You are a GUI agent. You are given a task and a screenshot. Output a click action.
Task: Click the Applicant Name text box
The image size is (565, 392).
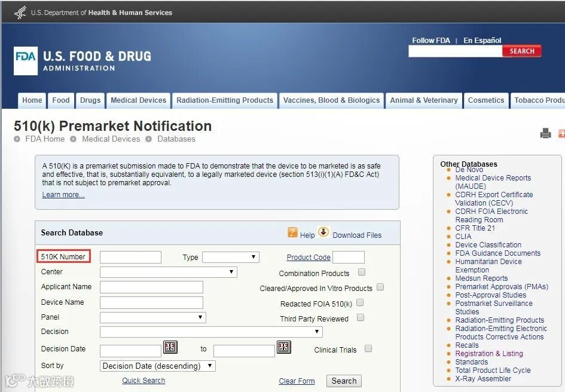tap(151, 287)
